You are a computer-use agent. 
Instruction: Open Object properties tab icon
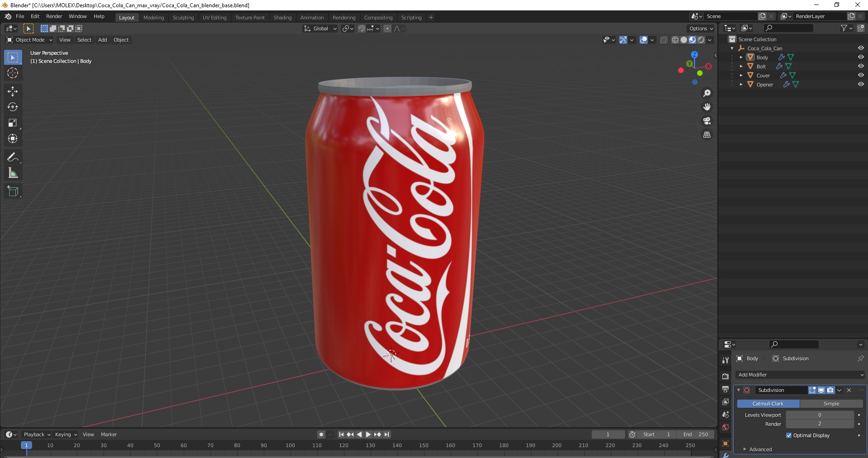click(x=725, y=444)
